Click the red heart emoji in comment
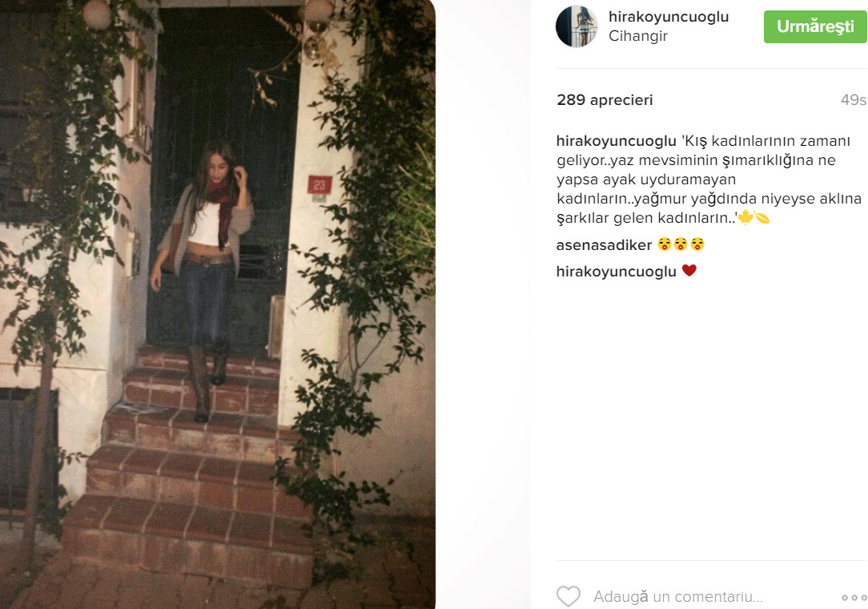The width and height of the screenshot is (868, 609). click(x=689, y=270)
